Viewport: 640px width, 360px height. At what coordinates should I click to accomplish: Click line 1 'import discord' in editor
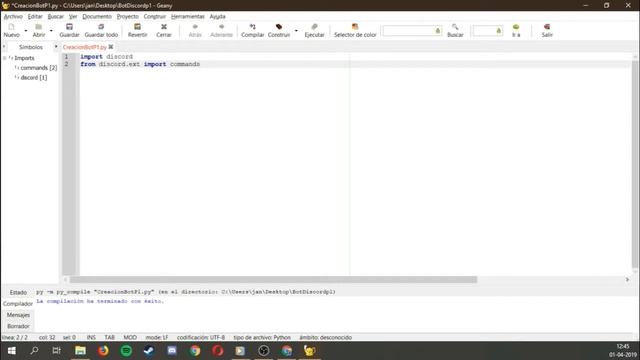pyautogui.click(x=107, y=57)
